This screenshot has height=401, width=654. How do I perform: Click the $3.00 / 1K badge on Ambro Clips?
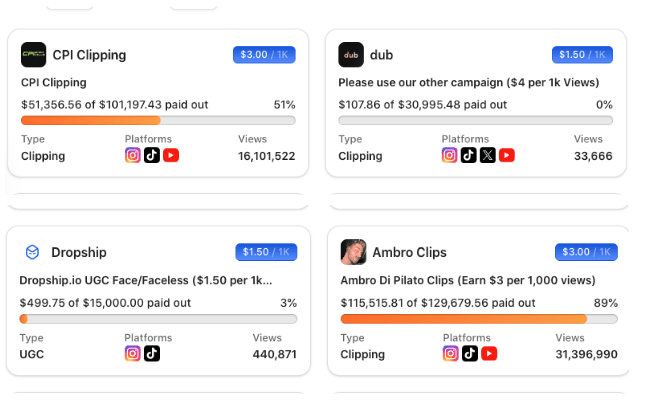point(584,252)
